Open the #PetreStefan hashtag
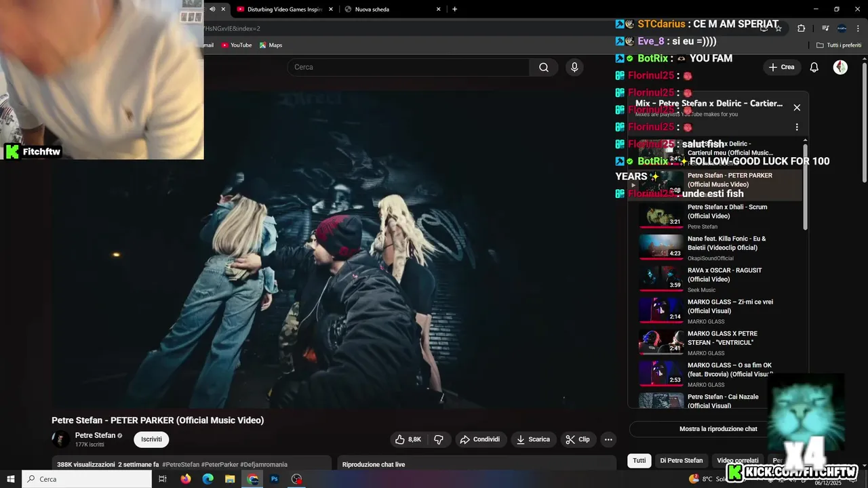 pyautogui.click(x=180, y=465)
